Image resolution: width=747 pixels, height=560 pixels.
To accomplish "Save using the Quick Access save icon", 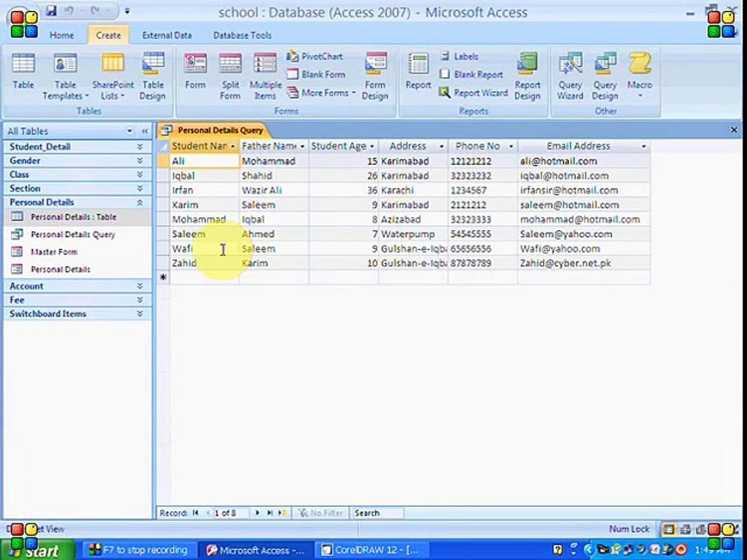I will pos(51,10).
